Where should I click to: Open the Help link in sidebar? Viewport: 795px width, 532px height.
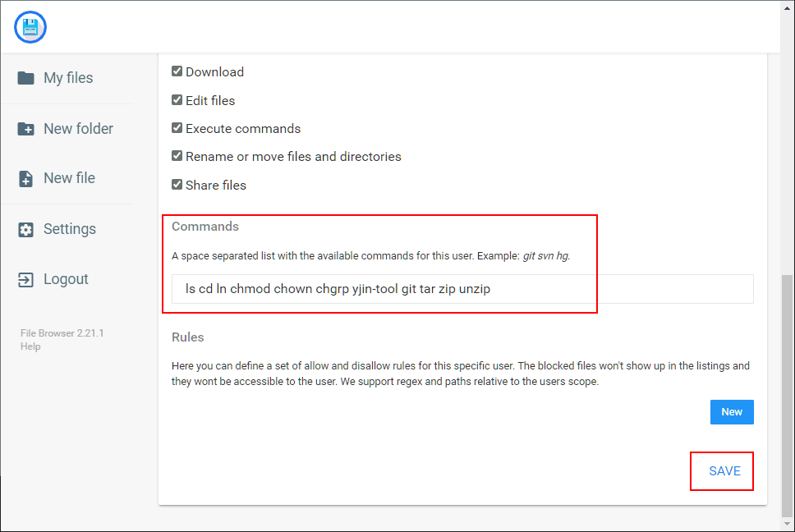click(x=30, y=346)
